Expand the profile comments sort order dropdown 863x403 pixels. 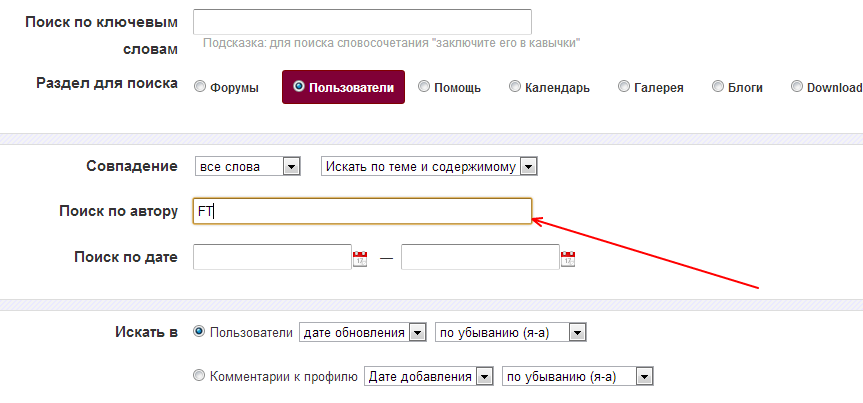point(578,377)
